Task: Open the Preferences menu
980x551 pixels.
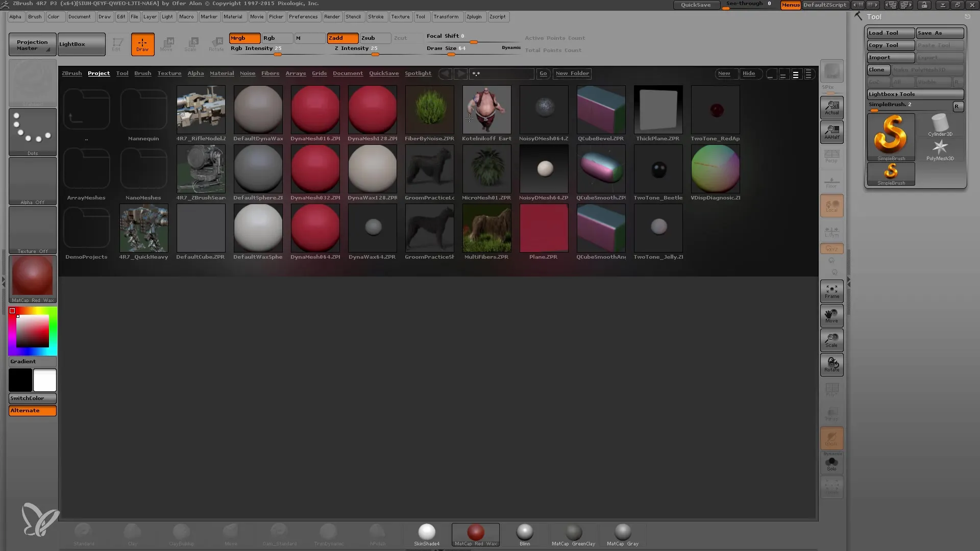Action: 303,17
